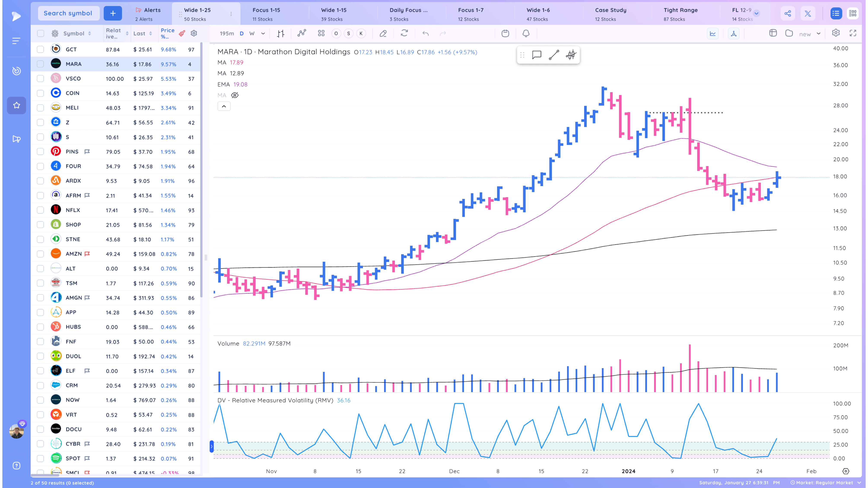
Task: Share to X via the X icon
Action: [x=808, y=13]
